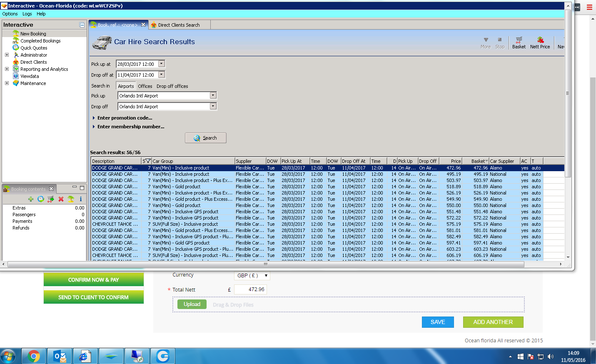This screenshot has width=596, height=364.
Task: Click the green plus icon in Booking contents
Action: click(x=30, y=199)
